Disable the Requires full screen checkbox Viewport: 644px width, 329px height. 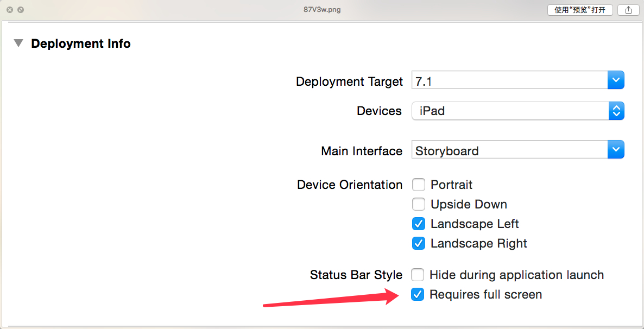[x=417, y=294]
